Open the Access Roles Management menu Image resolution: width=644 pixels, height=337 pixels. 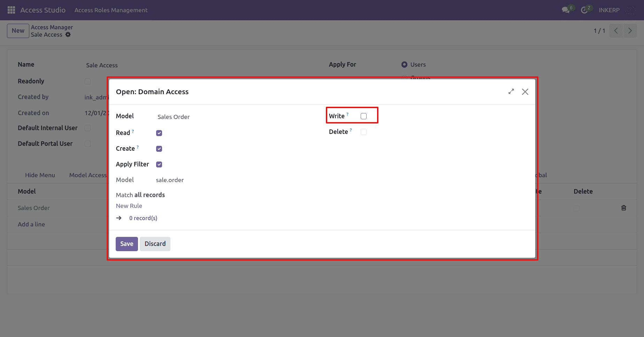pyautogui.click(x=111, y=10)
